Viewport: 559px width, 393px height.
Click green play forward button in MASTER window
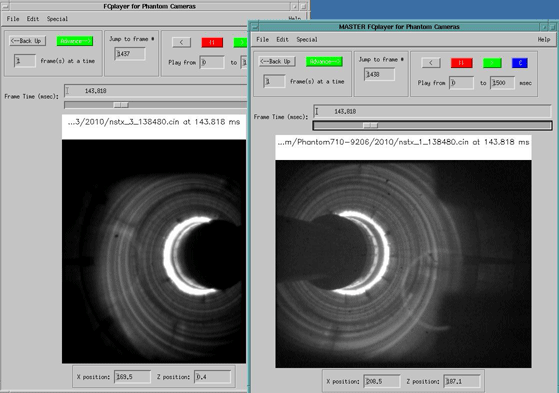pos(492,63)
